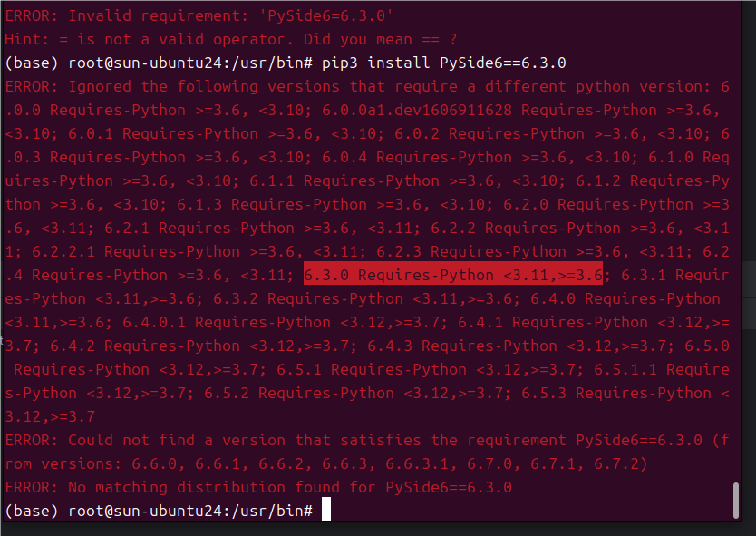Image resolution: width=756 pixels, height=536 pixels.
Task: Click the 'PySide6=6.3.0' quoted text in first line
Action: coord(326,16)
